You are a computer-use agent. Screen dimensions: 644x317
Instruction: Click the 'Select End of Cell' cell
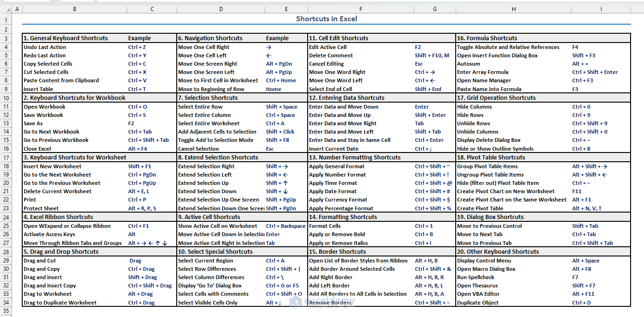[361, 89]
